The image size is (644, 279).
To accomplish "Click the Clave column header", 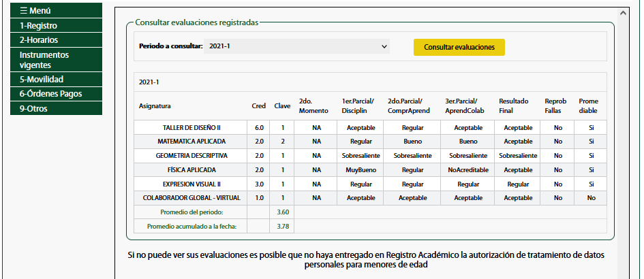I will (x=282, y=106).
